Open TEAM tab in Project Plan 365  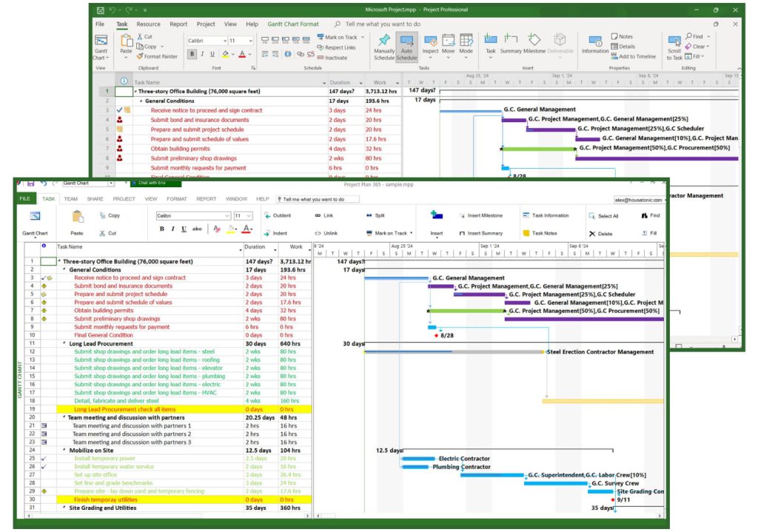point(70,198)
